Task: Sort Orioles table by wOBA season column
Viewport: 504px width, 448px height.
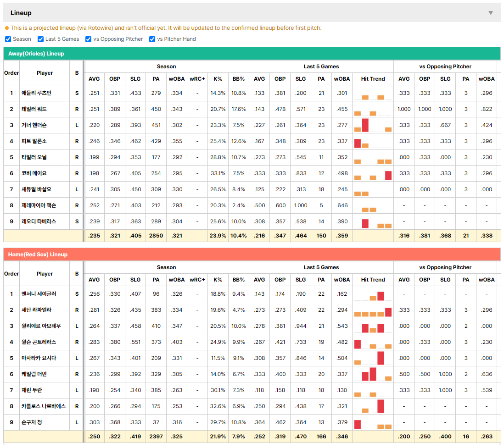Action: click(176, 79)
